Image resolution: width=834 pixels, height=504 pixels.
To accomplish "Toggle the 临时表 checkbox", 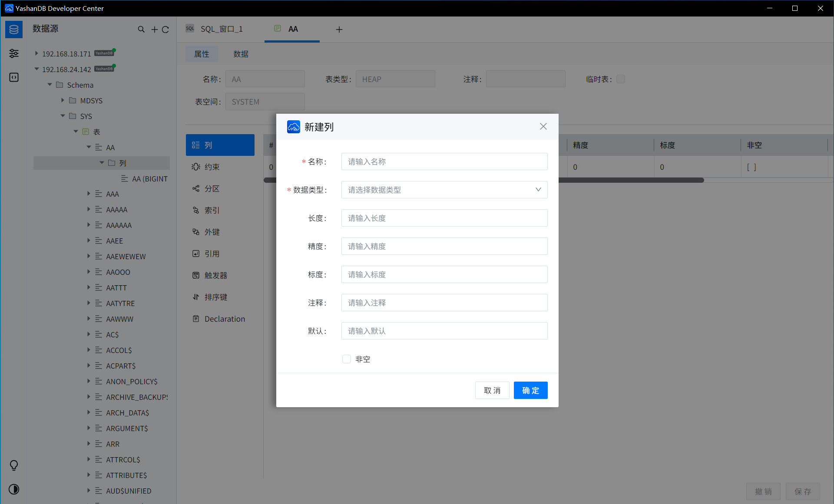I will [621, 79].
